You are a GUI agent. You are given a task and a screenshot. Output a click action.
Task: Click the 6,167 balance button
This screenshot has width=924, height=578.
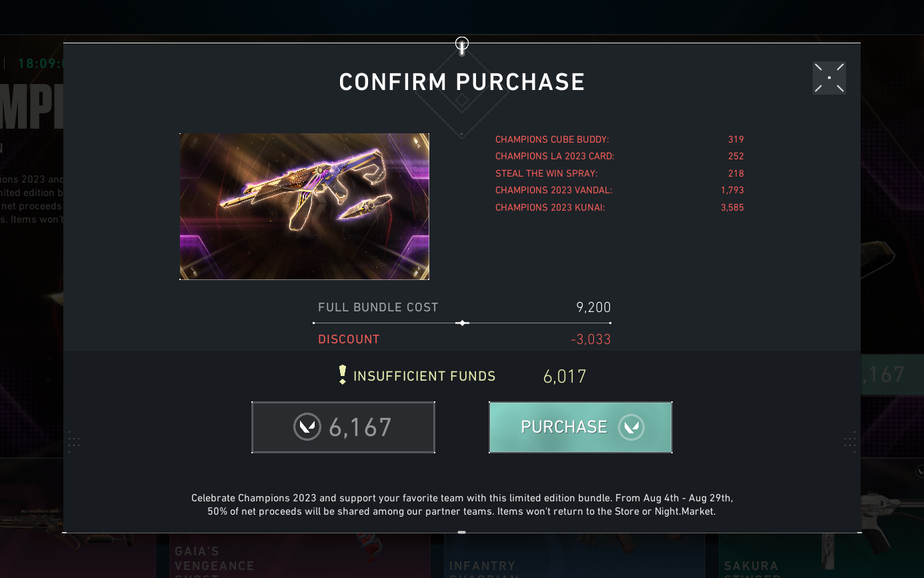pos(343,427)
